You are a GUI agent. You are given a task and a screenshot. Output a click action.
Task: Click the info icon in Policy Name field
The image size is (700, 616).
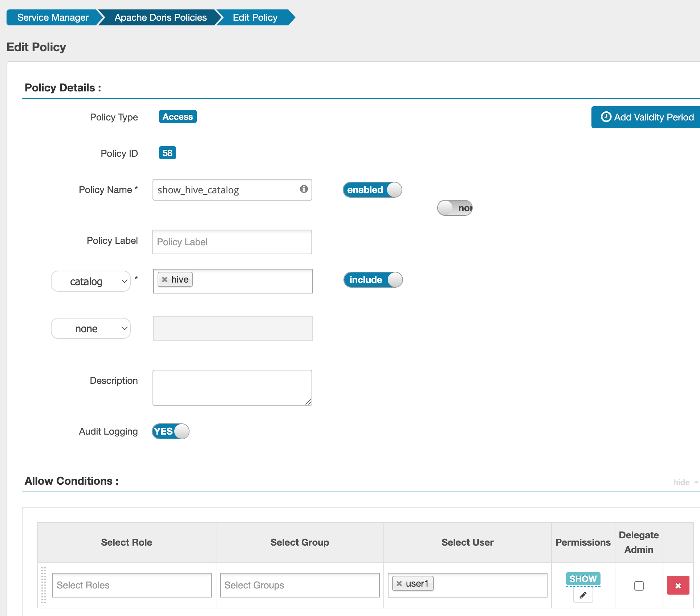click(304, 189)
